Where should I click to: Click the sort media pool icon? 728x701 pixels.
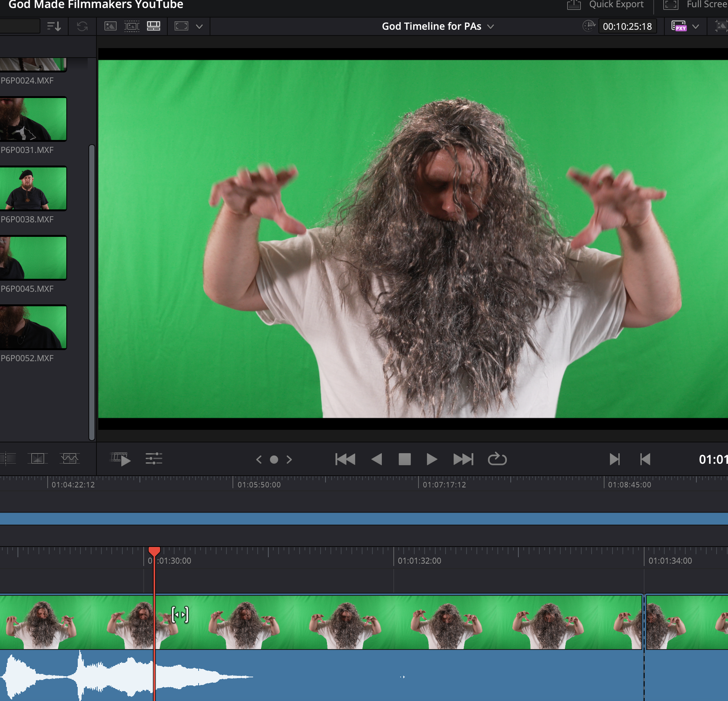(x=54, y=26)
